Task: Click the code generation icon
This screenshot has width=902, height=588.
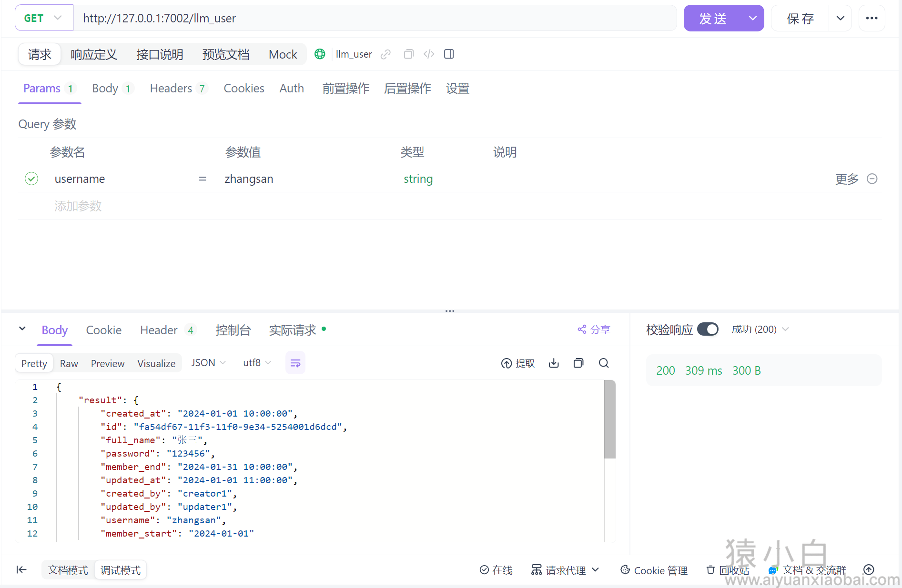Action: point(429,54)
